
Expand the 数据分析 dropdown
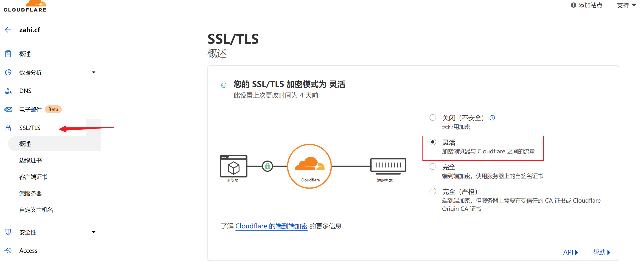(93, 72)
